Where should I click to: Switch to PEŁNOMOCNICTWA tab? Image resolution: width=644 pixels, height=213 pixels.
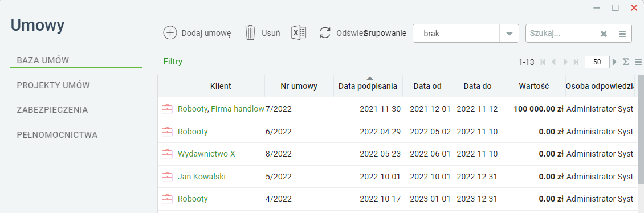click(x=57, y=134)
